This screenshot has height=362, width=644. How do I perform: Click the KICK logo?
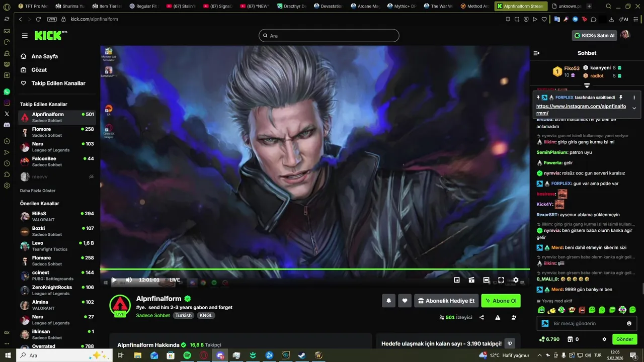[x=51, y=35]
